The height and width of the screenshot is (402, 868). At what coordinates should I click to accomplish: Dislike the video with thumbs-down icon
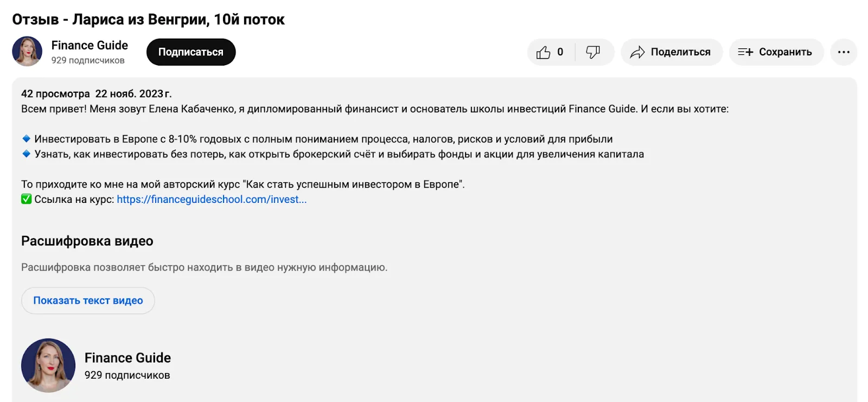tap(593, 52)
